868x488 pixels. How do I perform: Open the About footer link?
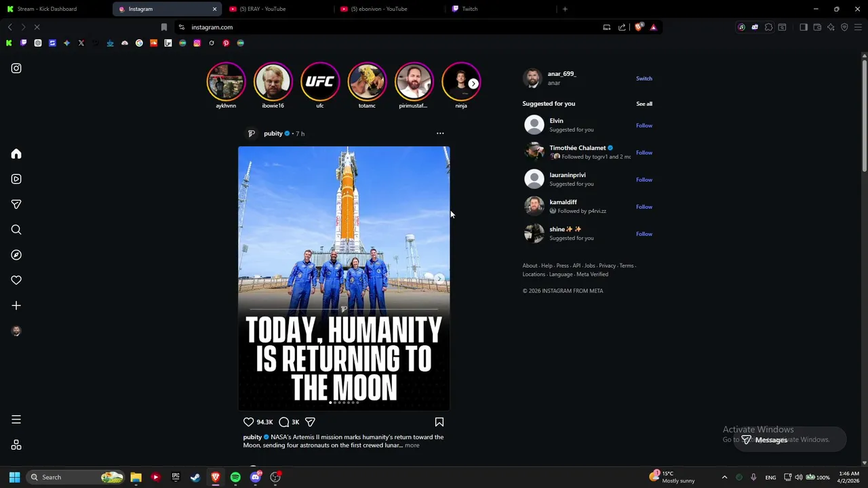click(530, 266)
